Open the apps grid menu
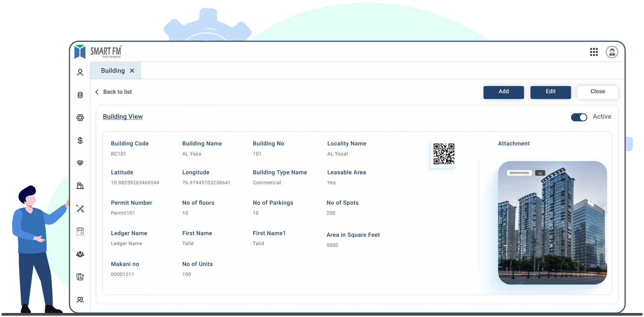 (594, 52)
